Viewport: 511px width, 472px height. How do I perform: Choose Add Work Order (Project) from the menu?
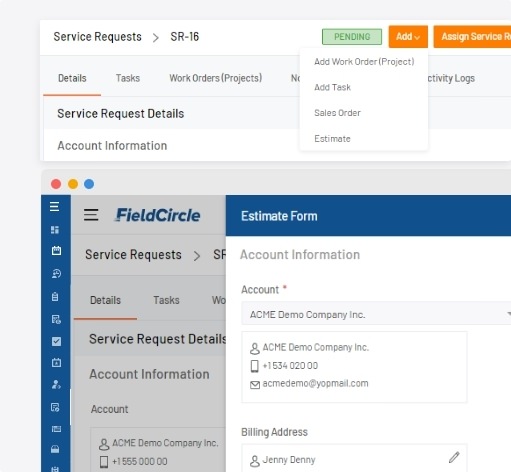364,62
